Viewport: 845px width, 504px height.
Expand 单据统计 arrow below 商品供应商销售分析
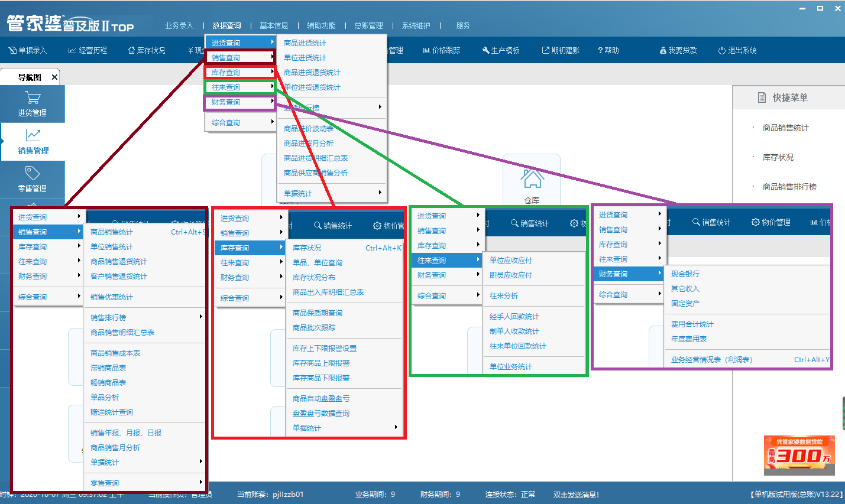(x=380, y=193)
